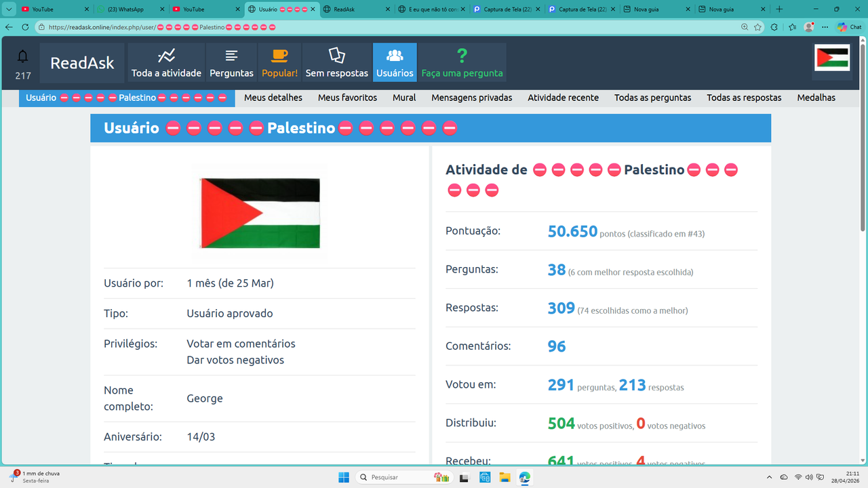This screenshot has height=488, width=868.
Task: Open Atividade recente tab
Action: pos(564,98)
